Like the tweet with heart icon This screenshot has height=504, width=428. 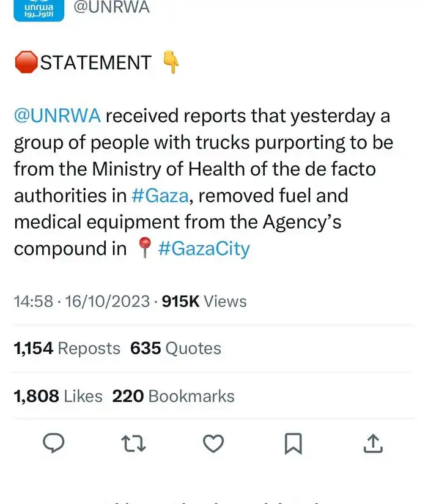point(213,443)
